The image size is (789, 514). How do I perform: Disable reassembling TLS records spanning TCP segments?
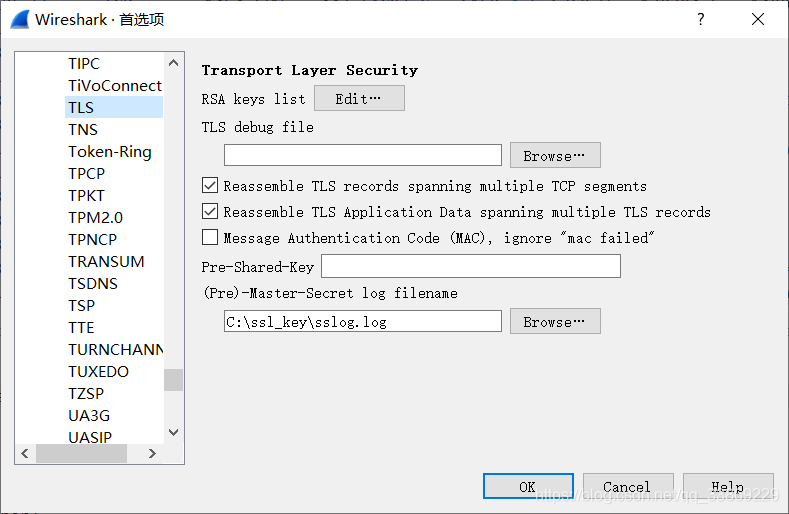point(210,186)
